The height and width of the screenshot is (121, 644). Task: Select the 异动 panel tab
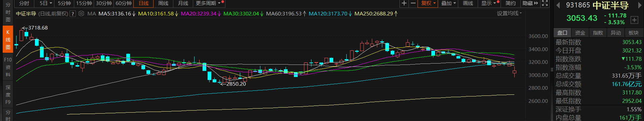click(615, 33)
